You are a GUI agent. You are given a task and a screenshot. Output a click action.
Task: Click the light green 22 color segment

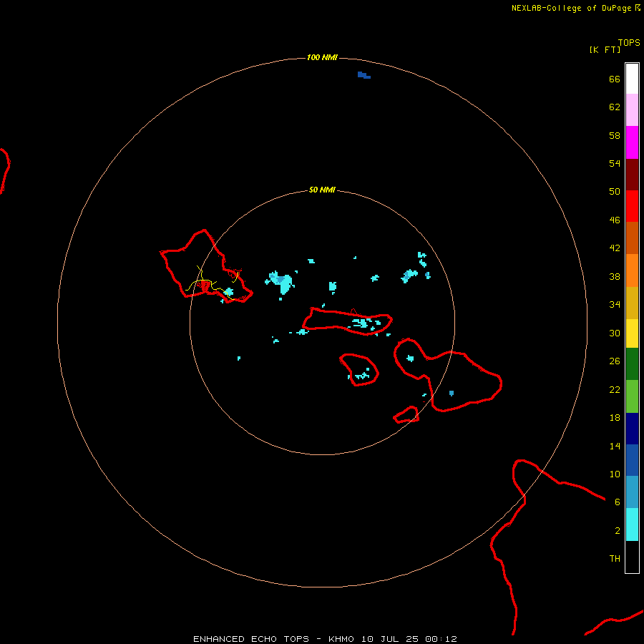pyautogui.click(x=632, y=396)
